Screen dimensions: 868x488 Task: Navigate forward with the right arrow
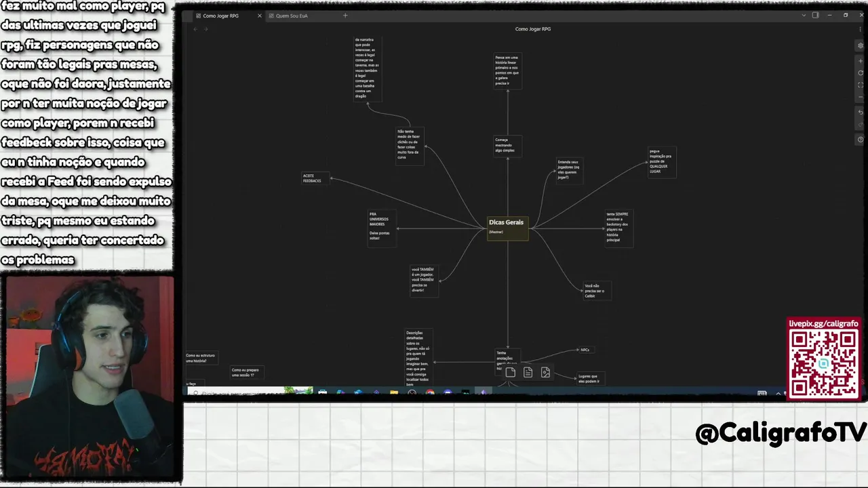click(x=206, y=29)
